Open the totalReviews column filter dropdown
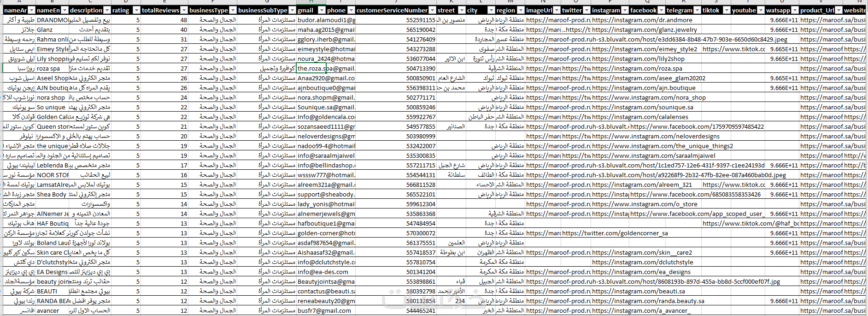The width and height of the screenshot is (868, 316). 184,10
